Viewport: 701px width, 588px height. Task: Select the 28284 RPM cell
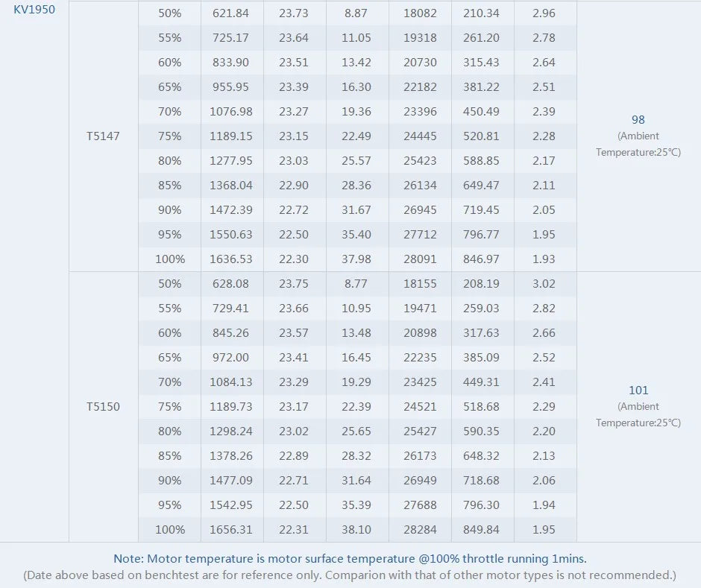(x=420, y=530)
